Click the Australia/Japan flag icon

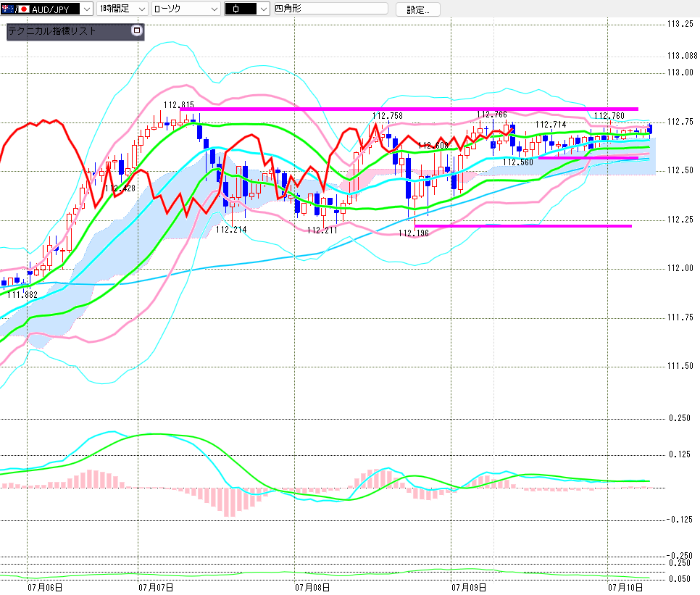[x=14, y=9]
